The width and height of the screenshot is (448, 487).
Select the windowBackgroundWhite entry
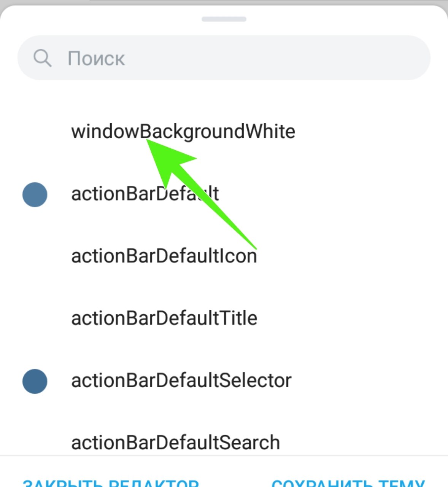coord(224,131)
